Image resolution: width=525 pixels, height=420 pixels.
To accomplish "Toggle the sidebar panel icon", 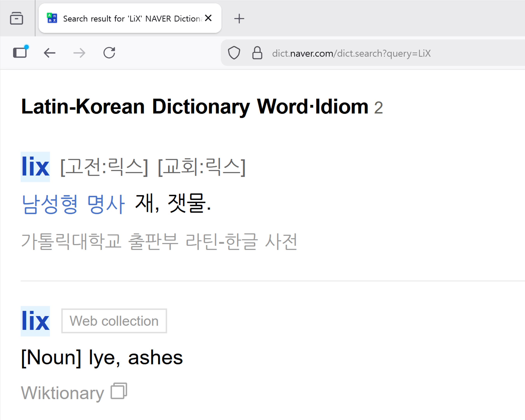I will pos(20,52).
